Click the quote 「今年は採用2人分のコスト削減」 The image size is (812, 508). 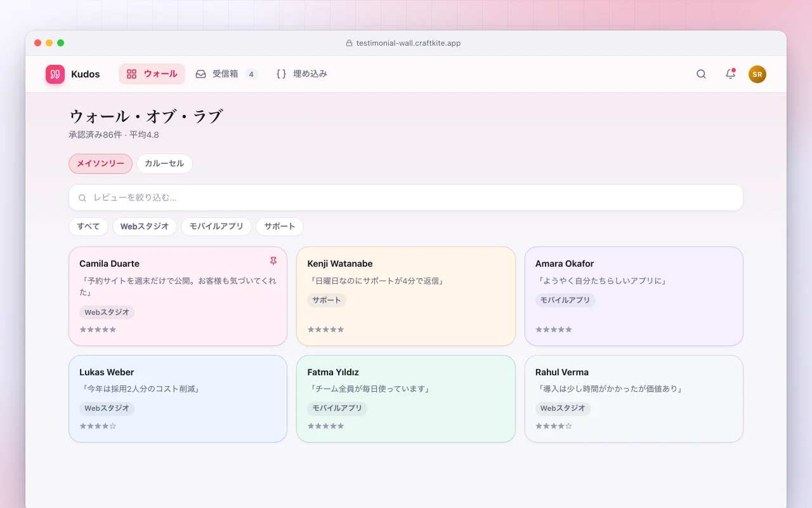point(141,389)
